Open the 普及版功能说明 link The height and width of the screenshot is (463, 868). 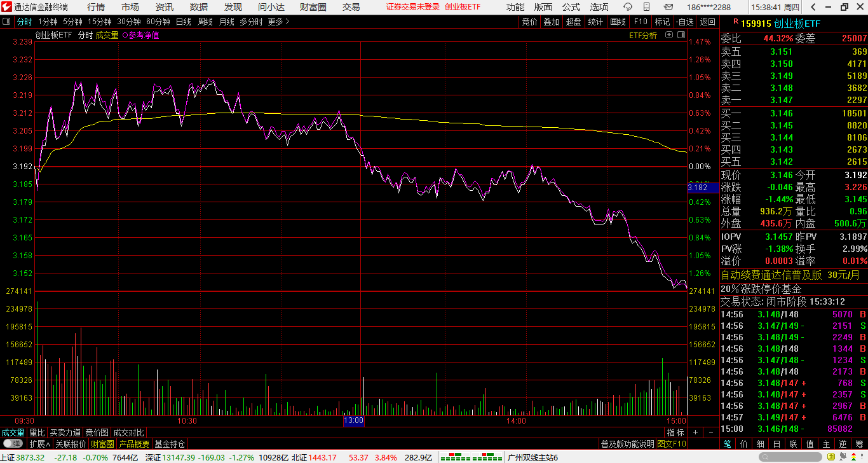627,444
